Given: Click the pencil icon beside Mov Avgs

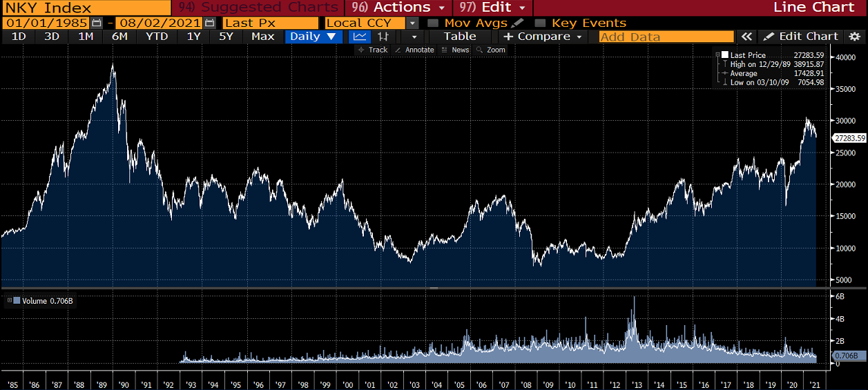Looking at the screenshot, I should click(517, 23).
